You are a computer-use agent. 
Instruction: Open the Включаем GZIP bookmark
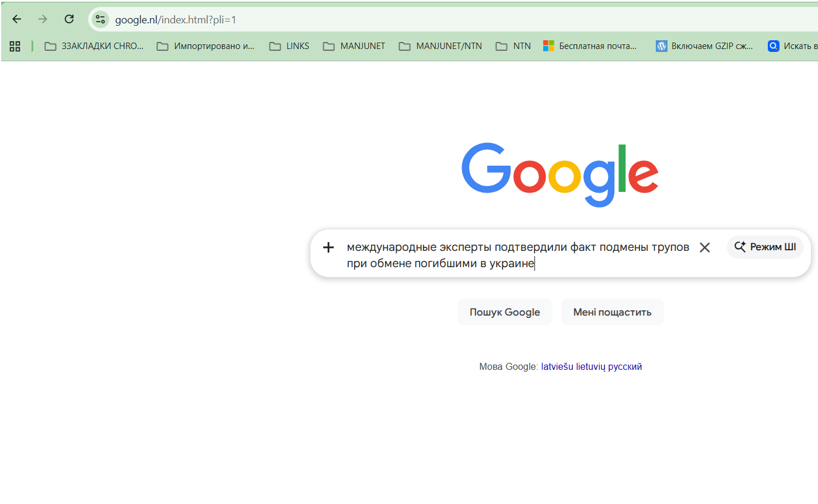tap(704, 46)
